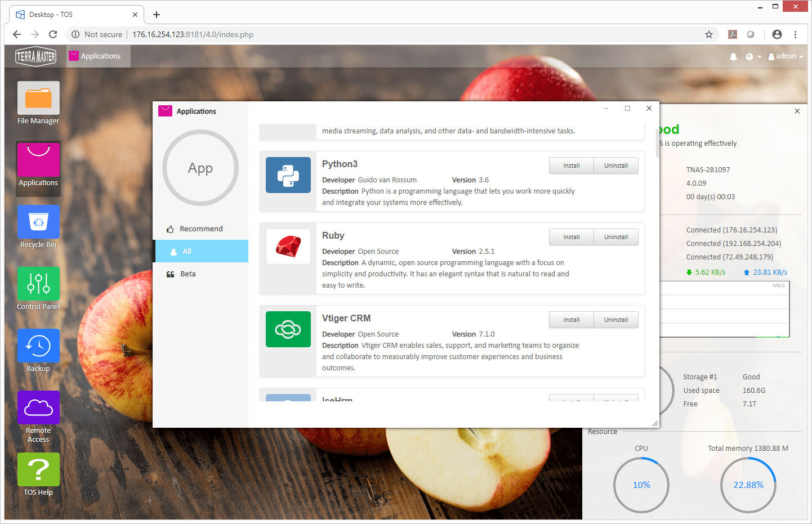Go forward in browser
Image resolution: width=812 pixels, height=524 pixels.
[x=35, y=34]
